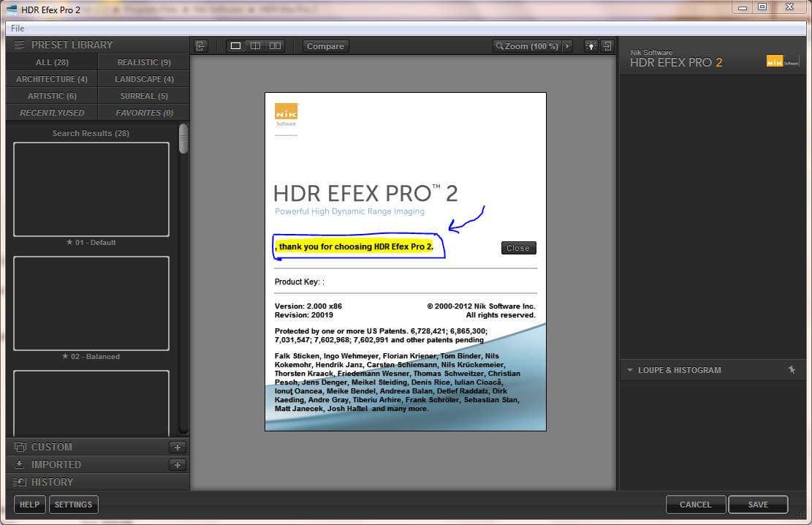Image resolution: width=812 pixels, height=525 pixels.
Task: Click the Zoom (100 %) button
Action: point(527,46)
